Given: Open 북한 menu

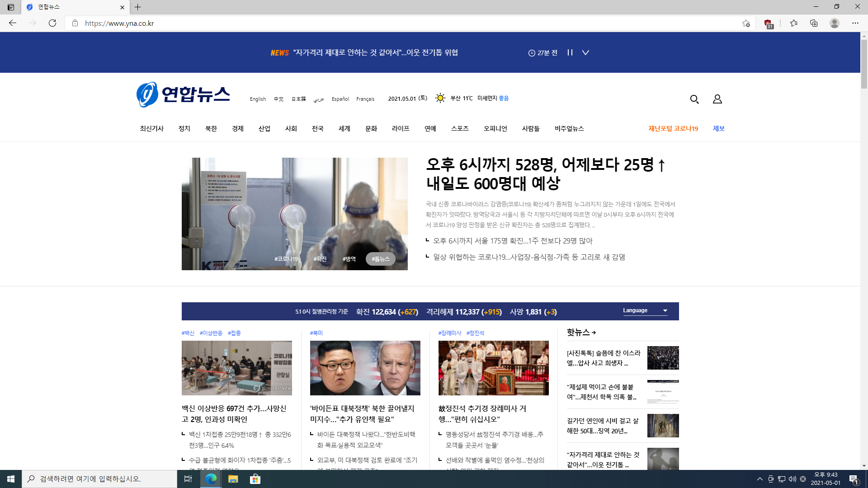Looking at the screenshot, I should (x=211, y=129).
